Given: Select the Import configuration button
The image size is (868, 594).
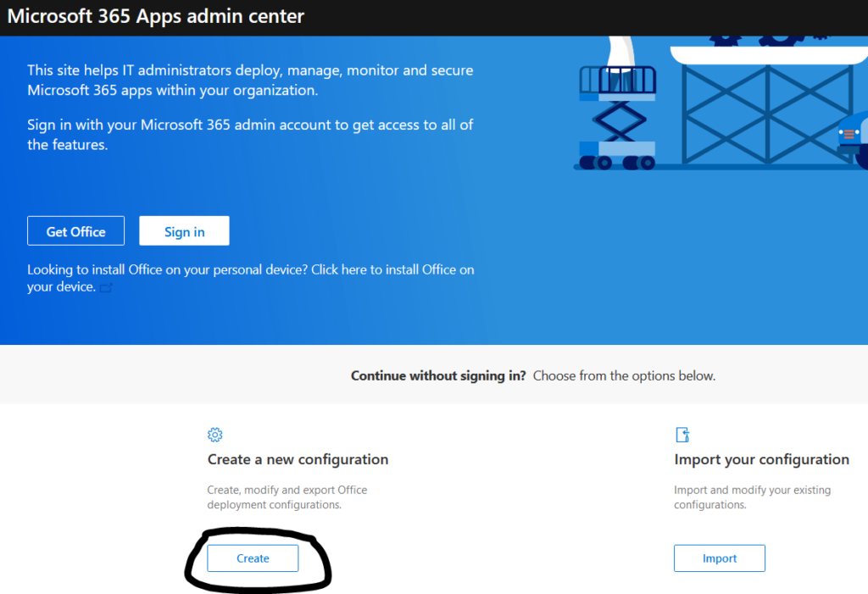Looking at the screenshot, I should tap(720, 558).
